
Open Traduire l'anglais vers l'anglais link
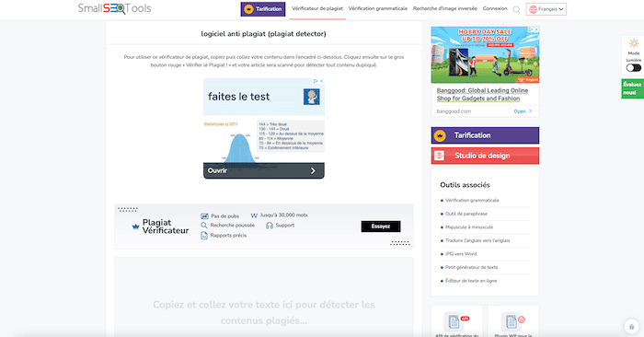(x=477, y=241)
